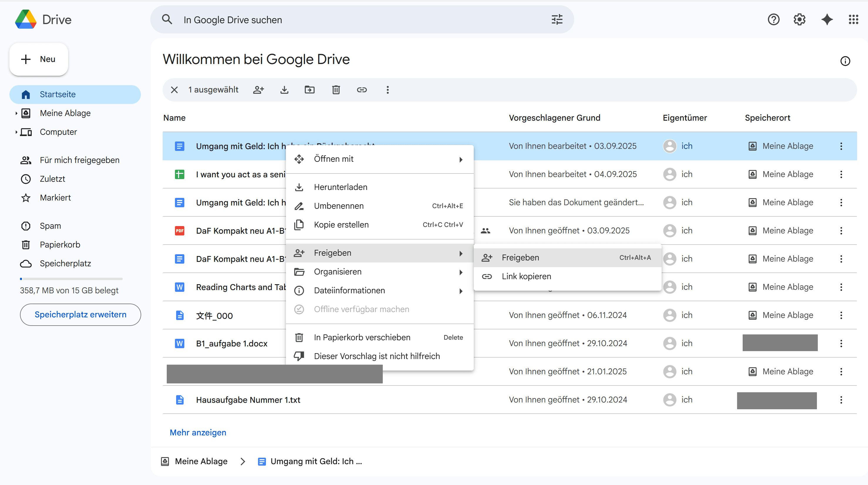Viewport: 868px width, 485px height.
Task: Click the search magnifier icon
Action: pyautogui.click(x=167, y=20)
